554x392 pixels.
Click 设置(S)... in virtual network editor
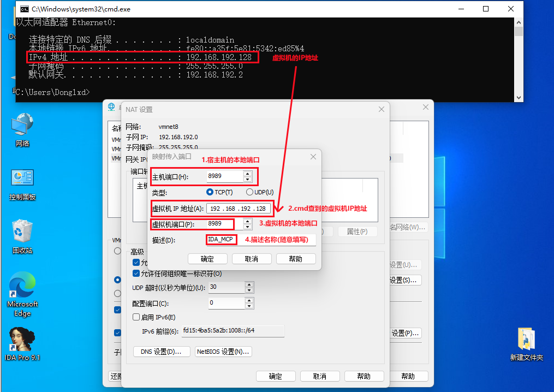click(405, 280)
